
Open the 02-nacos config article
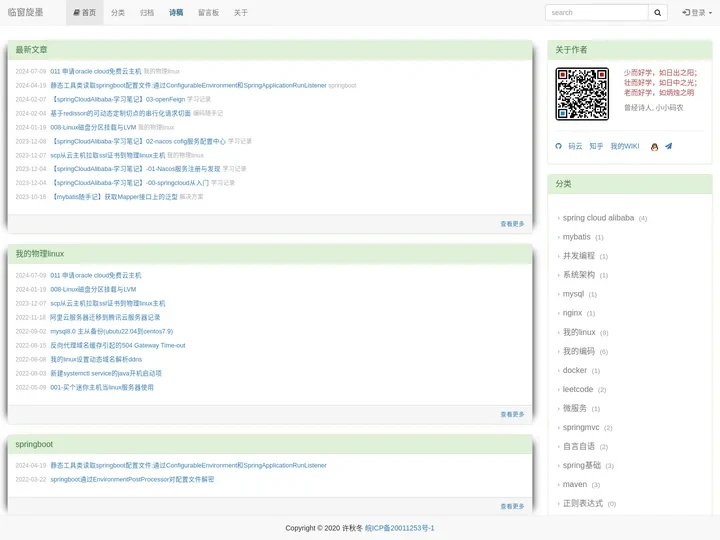pos(138,141)
